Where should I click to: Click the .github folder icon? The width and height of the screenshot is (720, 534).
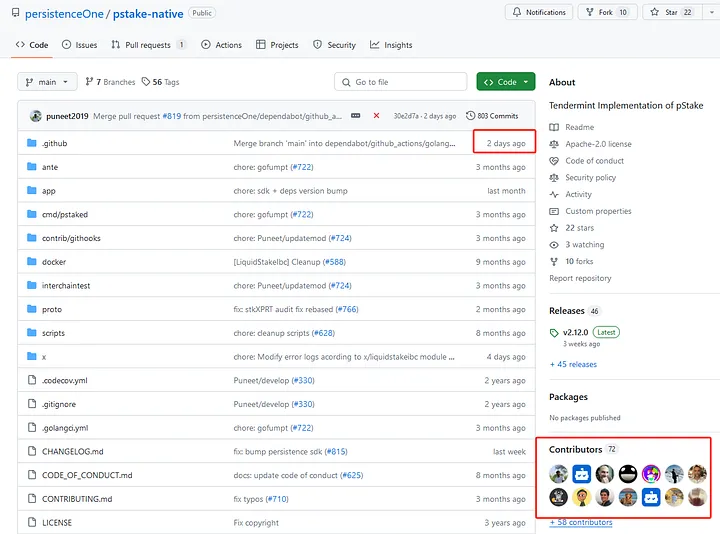pos(32,143)
